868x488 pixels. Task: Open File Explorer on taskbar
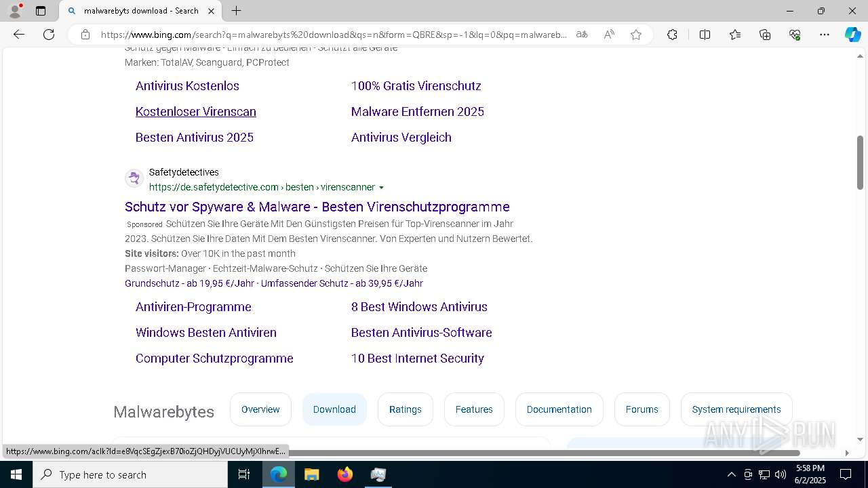pyautogui.click(x=312, y=474)
